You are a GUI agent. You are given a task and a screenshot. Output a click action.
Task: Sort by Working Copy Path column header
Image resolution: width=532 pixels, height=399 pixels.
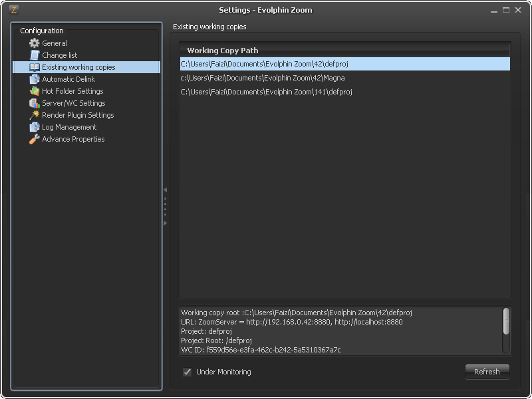344,51
